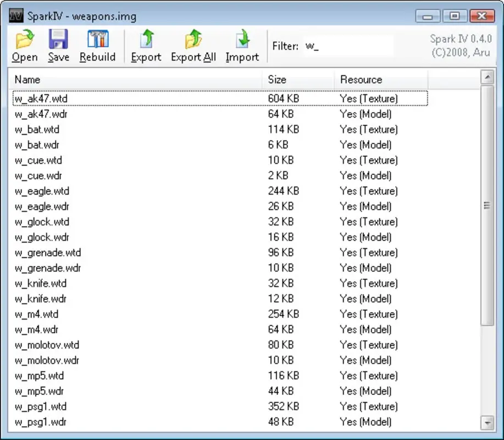Open a different archive file
Screen dimensions: 504x440
(24, 45)
